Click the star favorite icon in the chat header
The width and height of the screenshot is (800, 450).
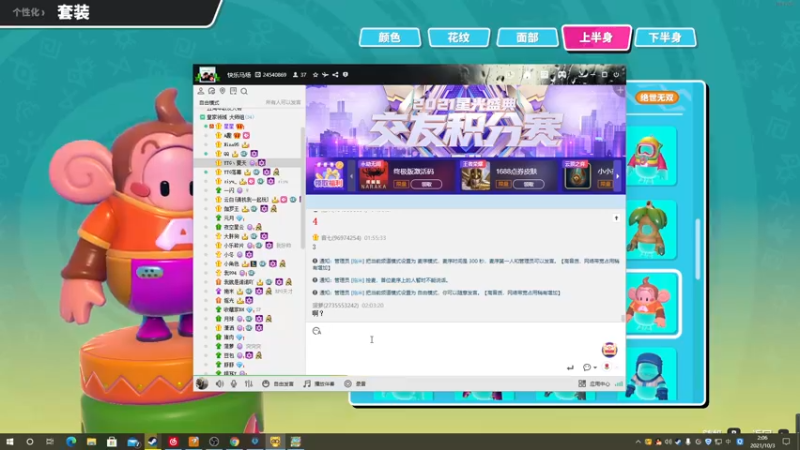[x=315, y=75]
